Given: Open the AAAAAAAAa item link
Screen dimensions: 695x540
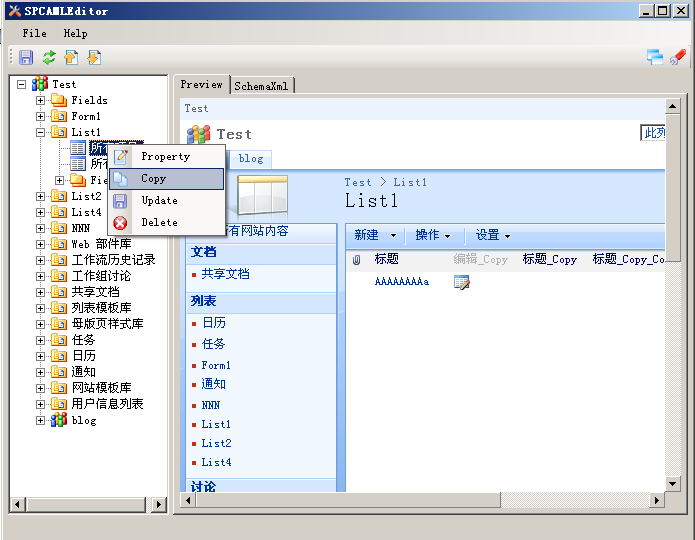Looking at the screenshot, I should [x=402, y=282].
